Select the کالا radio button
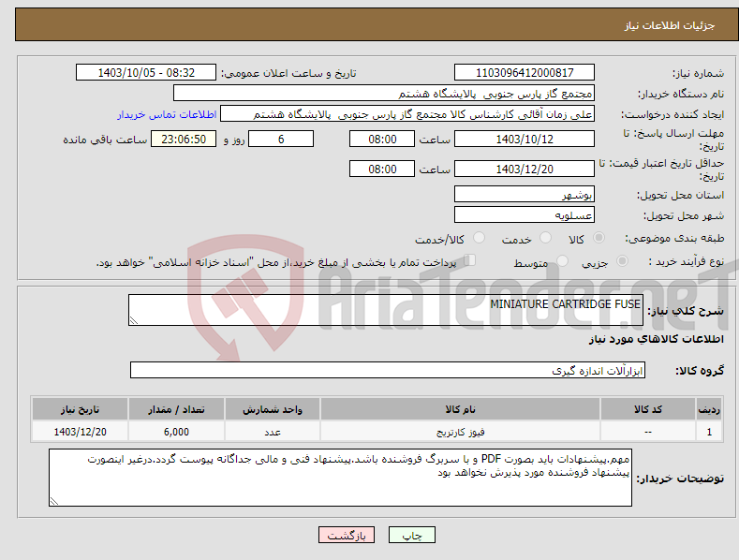Viewport: 739px width, 560px height. (x=599, y=238)
